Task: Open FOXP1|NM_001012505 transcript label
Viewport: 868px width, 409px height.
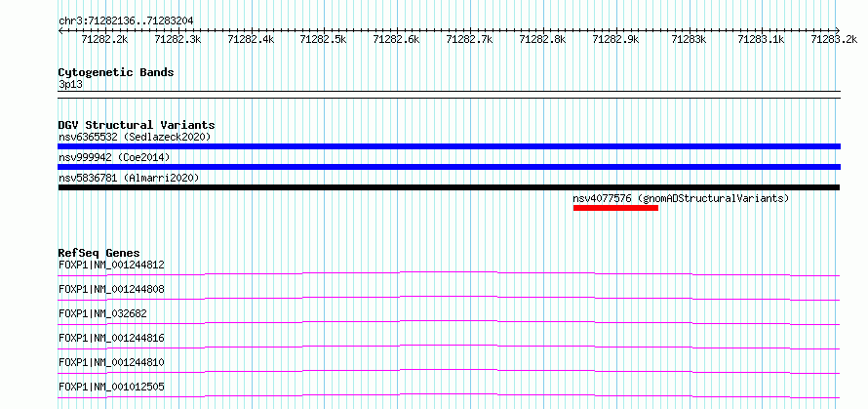Action: point(111,387)
